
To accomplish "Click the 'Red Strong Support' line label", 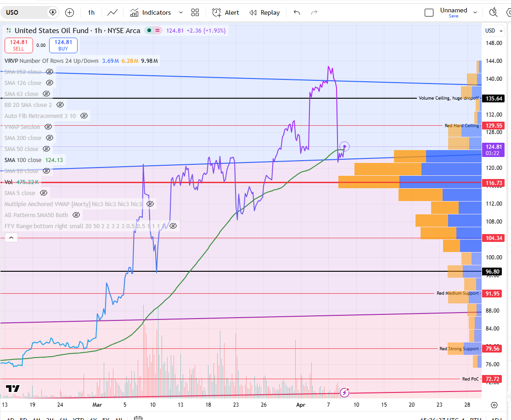I will (x=459, y=349).
